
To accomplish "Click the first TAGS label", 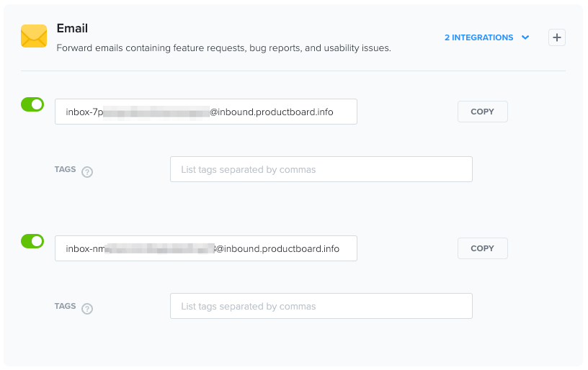I will [x=66, y=169].
